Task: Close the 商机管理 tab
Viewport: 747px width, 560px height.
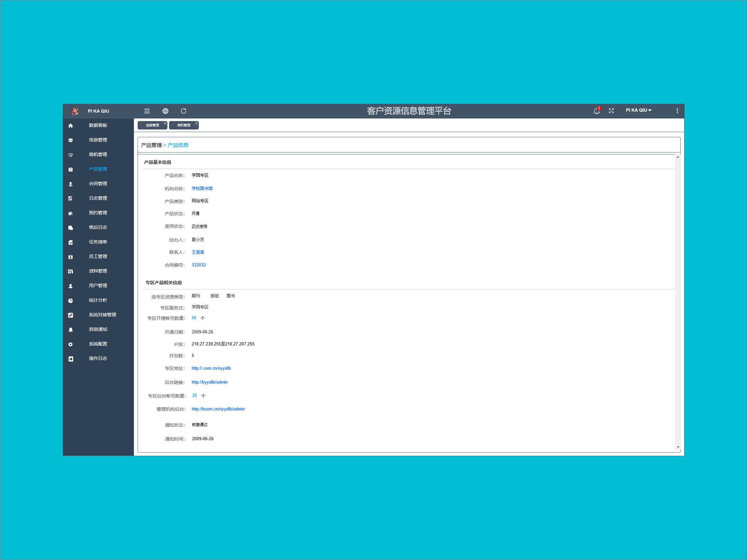Action: point(197,123)
